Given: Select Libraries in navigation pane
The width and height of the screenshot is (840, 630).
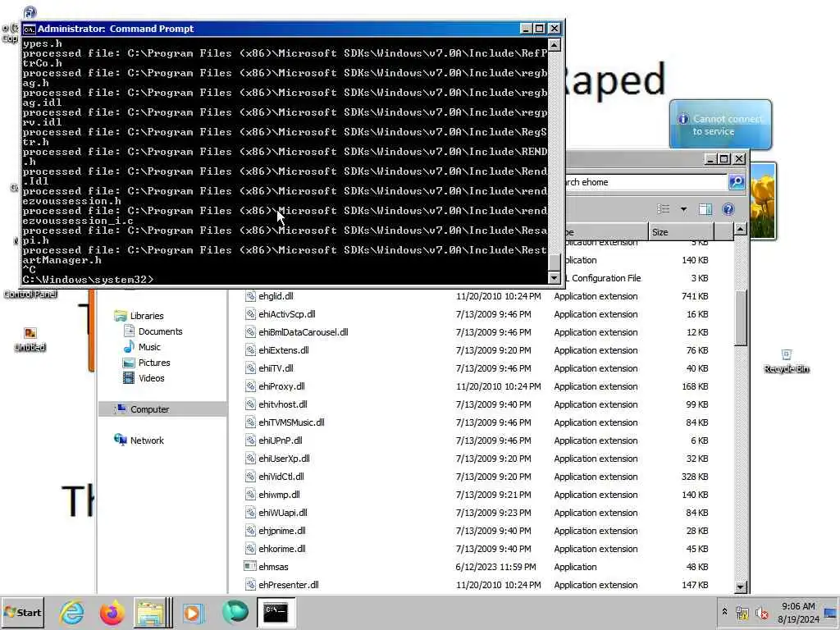Looking at the screenshot, I should click(147, 316).
